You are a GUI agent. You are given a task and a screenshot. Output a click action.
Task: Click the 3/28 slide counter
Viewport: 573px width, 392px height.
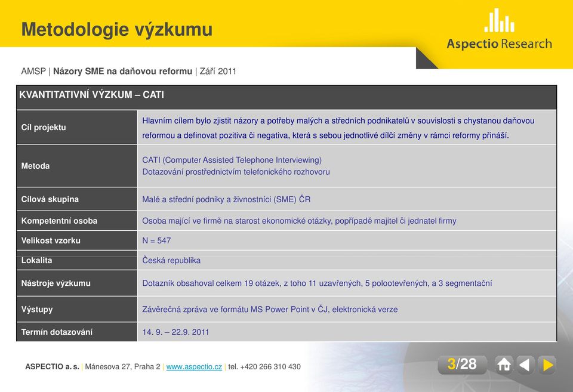pos(462,364)
